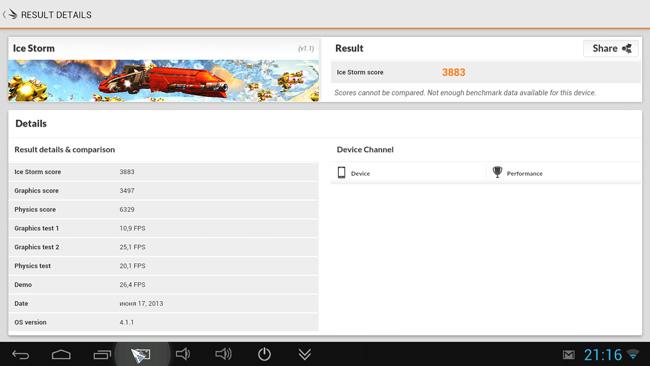Hide the navigation bar with double chevron
Image resolution: width=650 pixels, height=366 pixels.
[305, 354]
